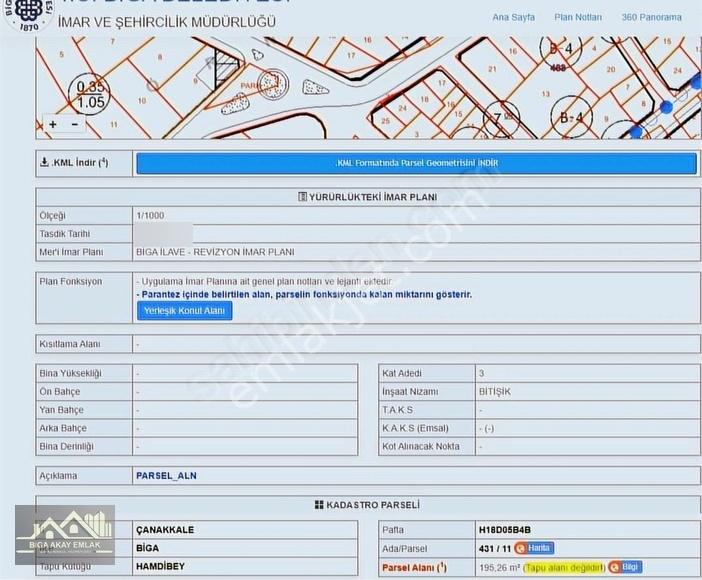The height and width of the screenshot is (580, 702).
Task: Click the plan icon before YÜRÜRLÜKTEKİ İMAR PLANI
Action: (303, 197)
